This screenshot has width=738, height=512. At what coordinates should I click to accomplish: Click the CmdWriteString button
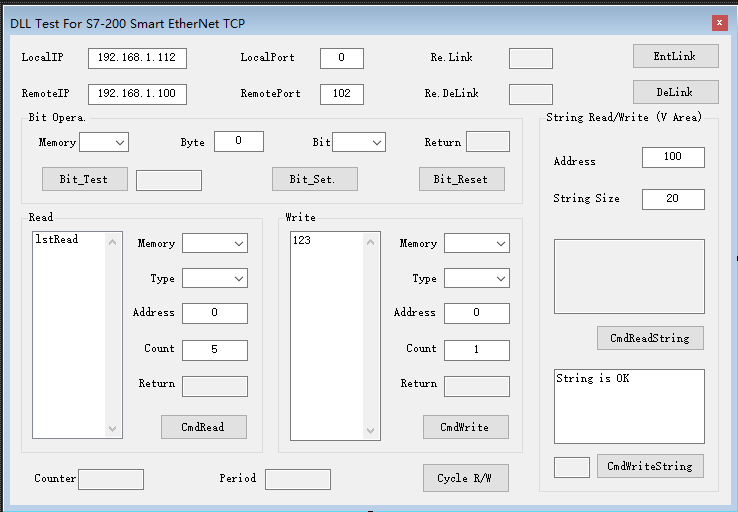point(650,466)
